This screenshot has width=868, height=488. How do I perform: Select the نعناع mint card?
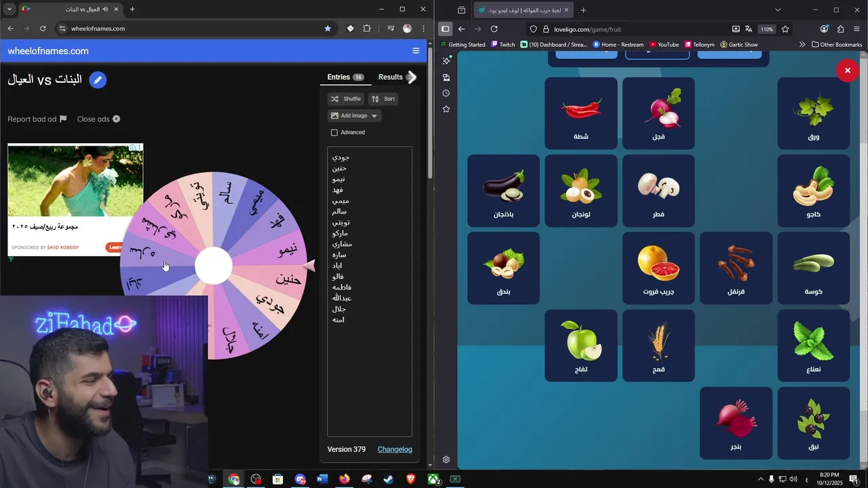[814, 346]
